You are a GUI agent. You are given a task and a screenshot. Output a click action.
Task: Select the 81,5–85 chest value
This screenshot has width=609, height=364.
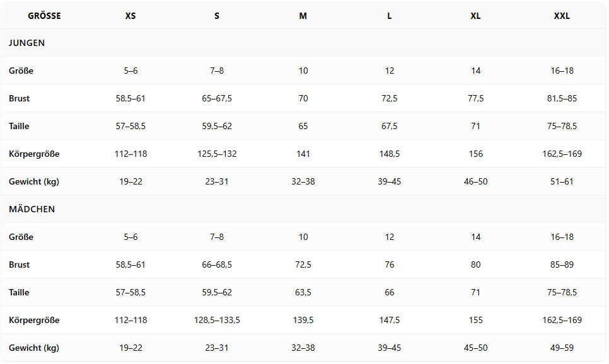pos(562,98)
